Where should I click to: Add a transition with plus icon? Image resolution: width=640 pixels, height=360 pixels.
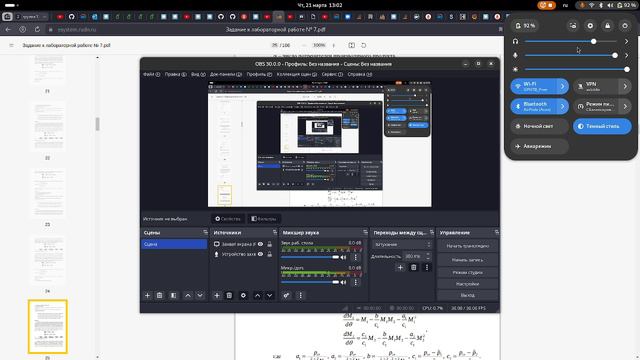(400, 267)
